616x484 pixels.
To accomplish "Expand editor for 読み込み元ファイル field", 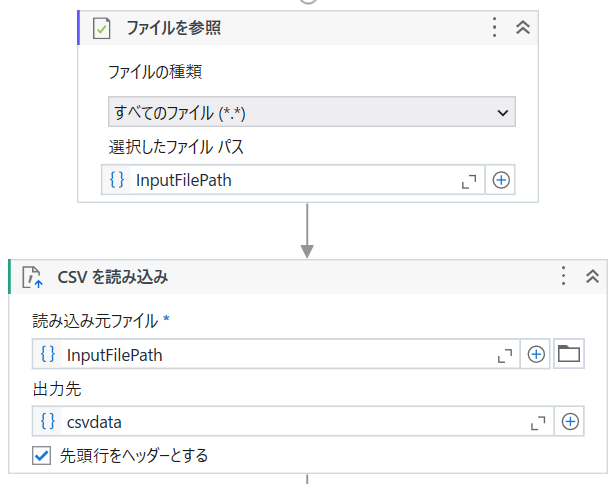I will [x=504, y=356].
